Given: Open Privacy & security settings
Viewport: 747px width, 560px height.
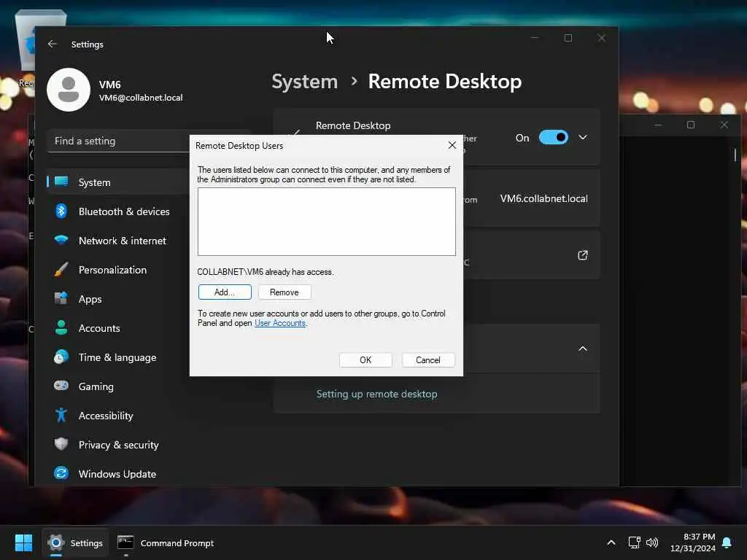Looking at the screenshot, I should pos(119,445).
